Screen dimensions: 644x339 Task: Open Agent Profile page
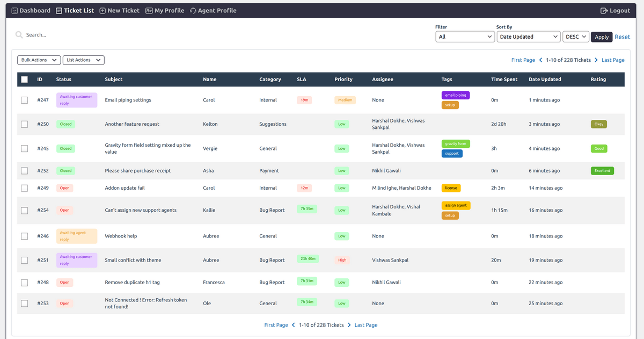(x=213, y=11)
